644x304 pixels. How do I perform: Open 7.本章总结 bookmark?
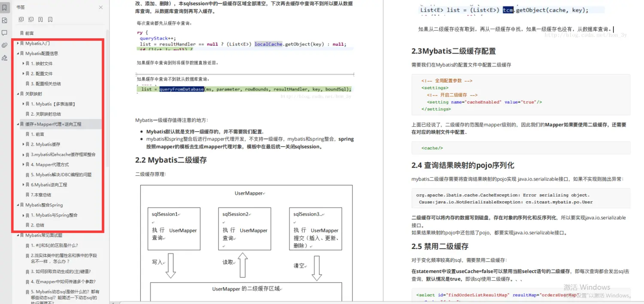(x=41, y=195)
